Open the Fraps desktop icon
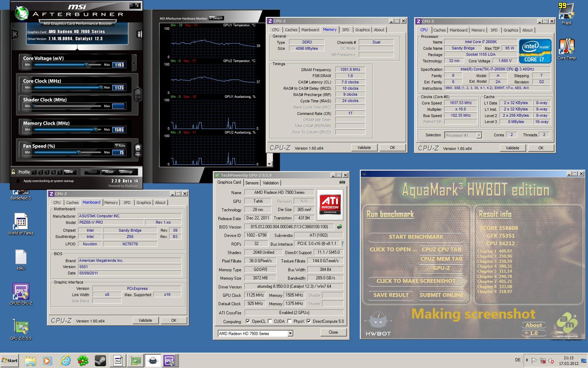Image resolution: width=588 pixels, height=368 pixels. tap(567, 14)
